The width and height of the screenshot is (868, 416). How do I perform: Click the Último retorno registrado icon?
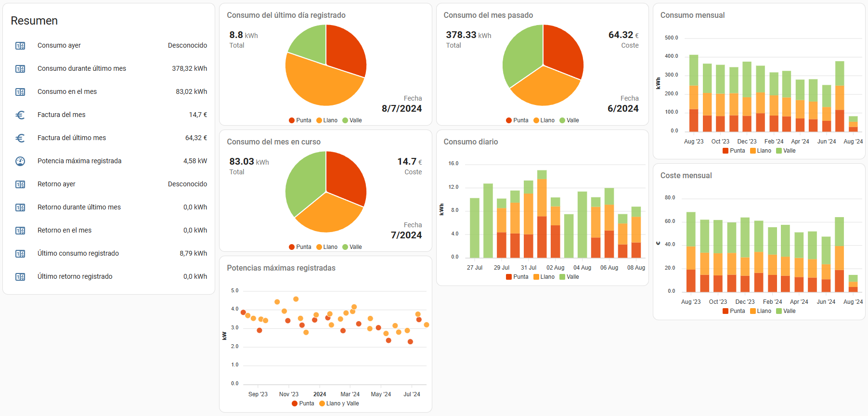(x=20, y=277)
